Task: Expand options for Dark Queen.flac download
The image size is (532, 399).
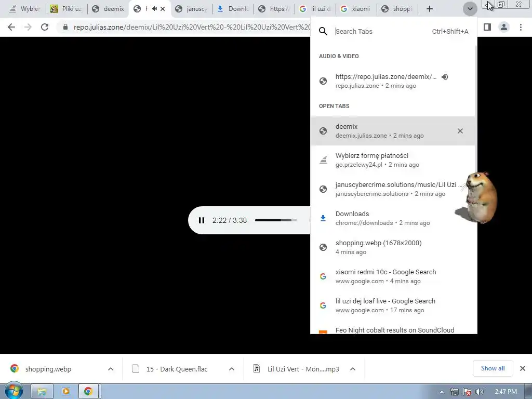Action: point(232,369)
